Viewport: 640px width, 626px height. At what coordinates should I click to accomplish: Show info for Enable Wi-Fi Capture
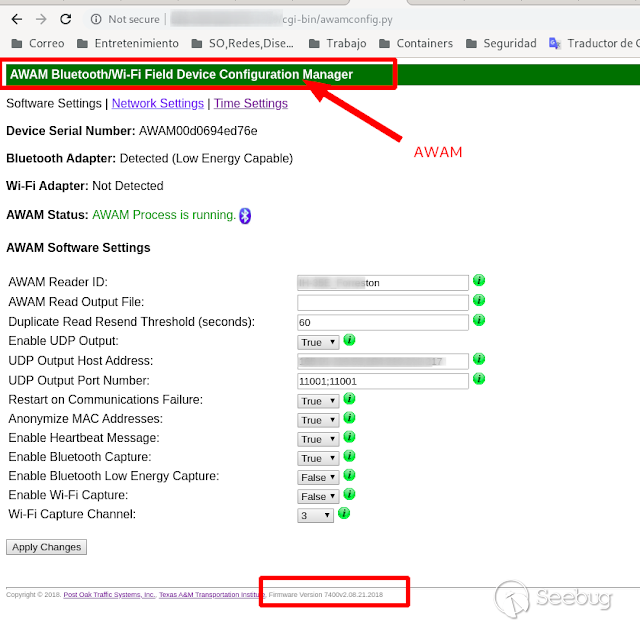point(349,494)
